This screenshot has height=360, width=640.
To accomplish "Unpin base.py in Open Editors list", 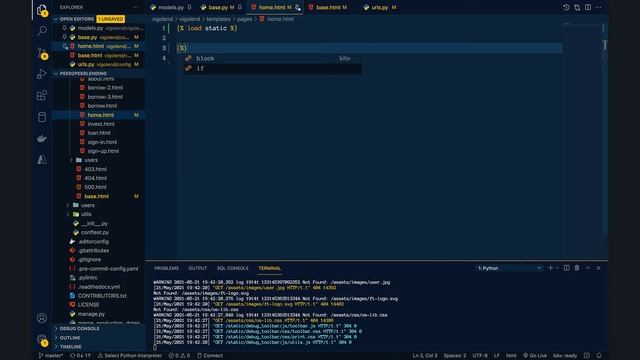I will (64, 37).
